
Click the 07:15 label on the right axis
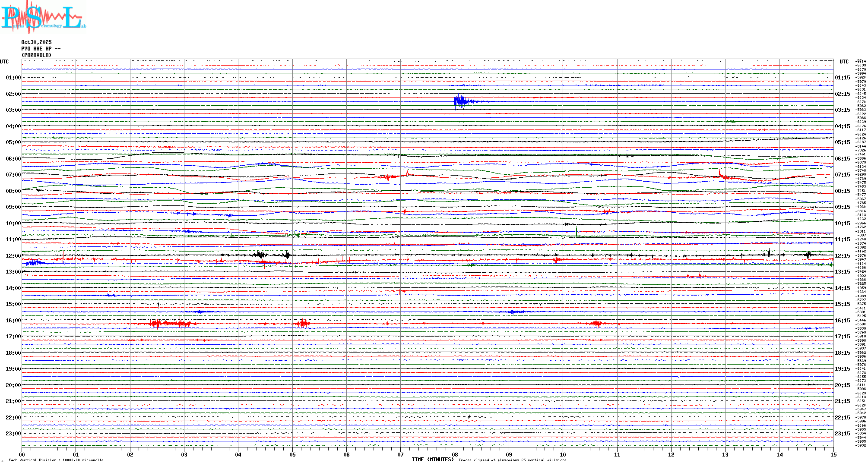click(x=843, y=175)
